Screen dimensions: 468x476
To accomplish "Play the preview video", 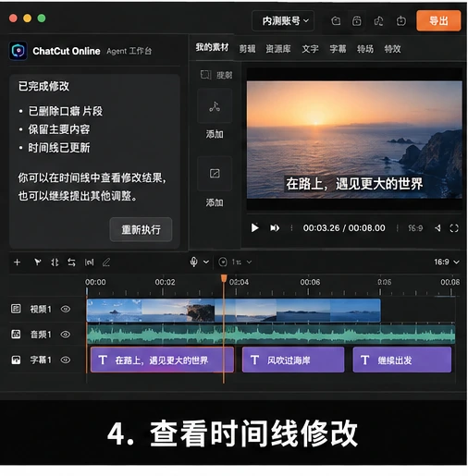I will coord(254,228).
